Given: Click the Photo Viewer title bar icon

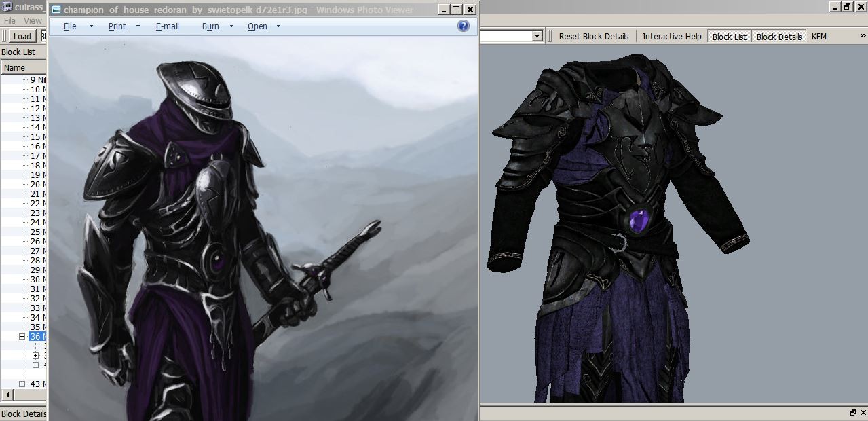Looking at the screenshot, I should (56, 10).
